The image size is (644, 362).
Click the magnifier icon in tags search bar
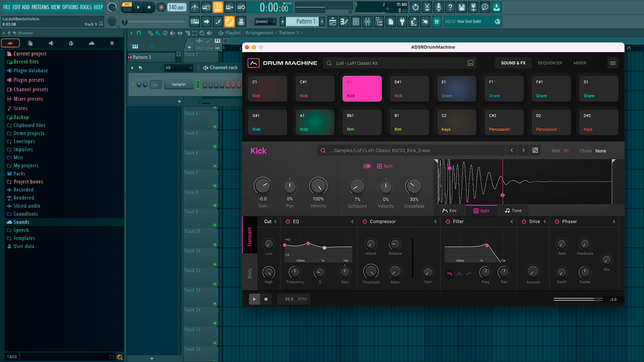click(x=120, y=357)
